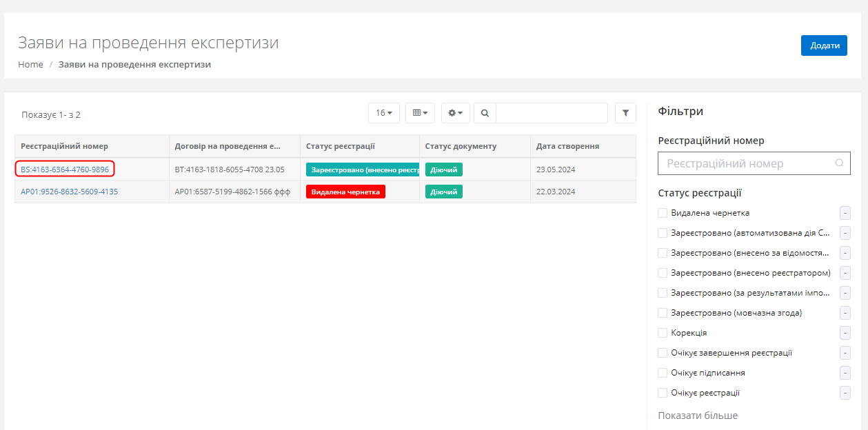Open the page size 16 dropdown
868x430 pixels.
pos(384,113)
